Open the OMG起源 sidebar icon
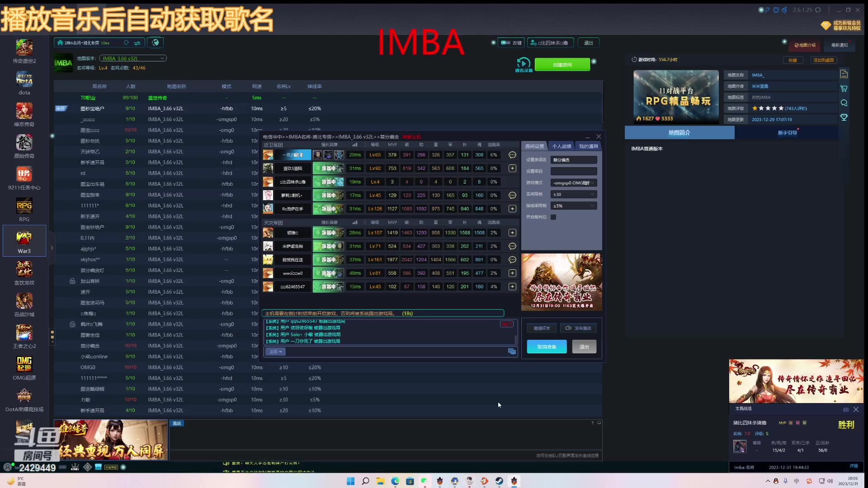868x488 pixels. pos(24,368)
